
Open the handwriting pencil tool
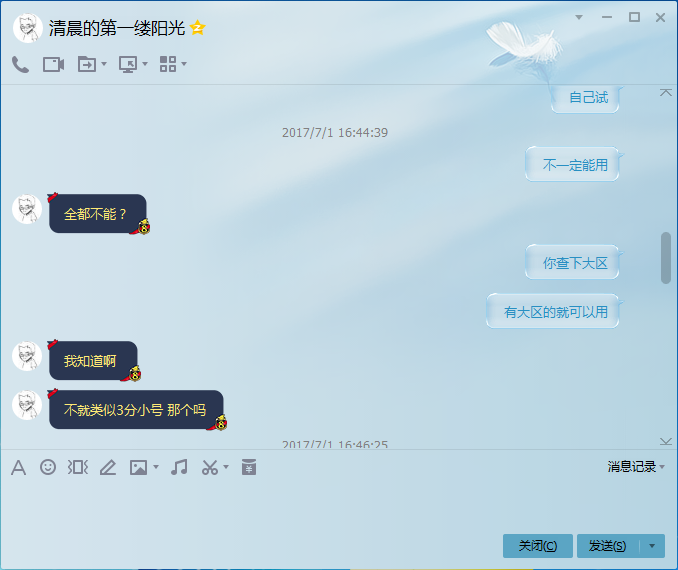point(108,468)
